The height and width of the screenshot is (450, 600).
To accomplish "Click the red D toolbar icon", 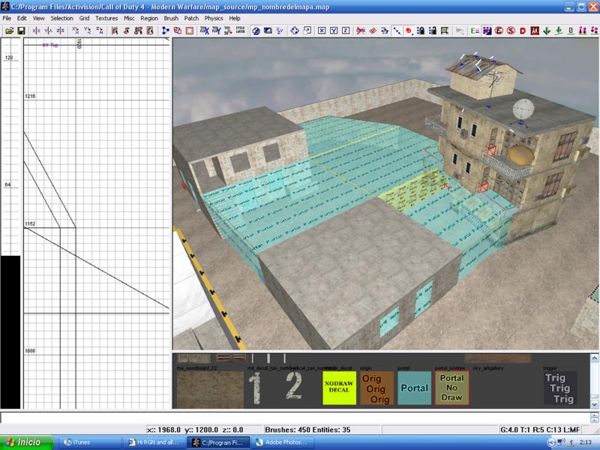I will [x=523, y=31].
